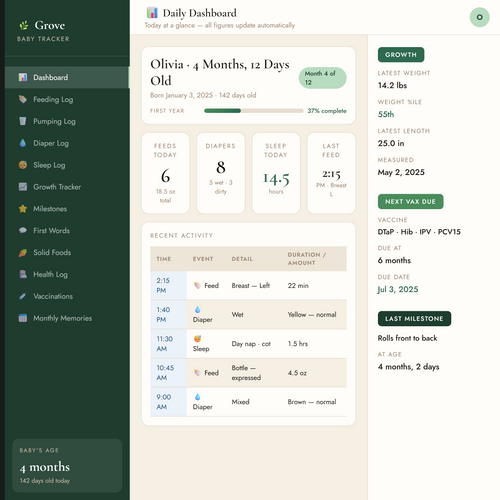Click the Vaccinations syringe icon
Viewport: 500px width, 500px height.
pyautogui.click(x=23, y=296)
